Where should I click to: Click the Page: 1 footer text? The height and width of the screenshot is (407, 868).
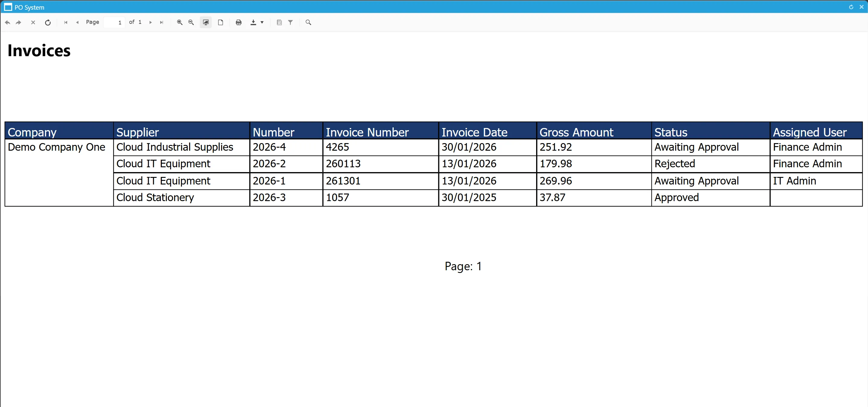click(463, 266)
